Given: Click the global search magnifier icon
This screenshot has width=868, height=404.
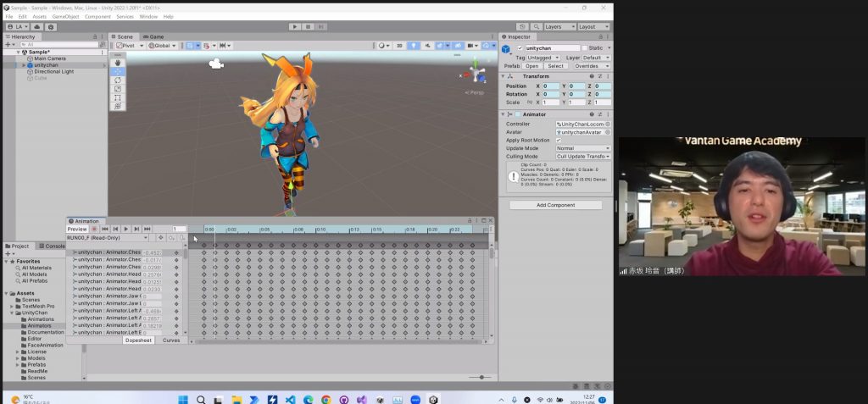Looking at the screenshot, I should click(x=536, y=26).
